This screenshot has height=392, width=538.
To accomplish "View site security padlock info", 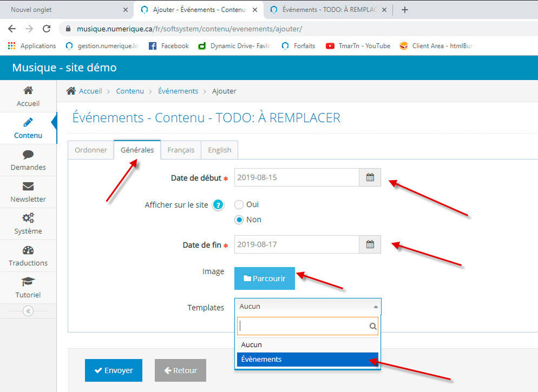I will coord(68,29).
